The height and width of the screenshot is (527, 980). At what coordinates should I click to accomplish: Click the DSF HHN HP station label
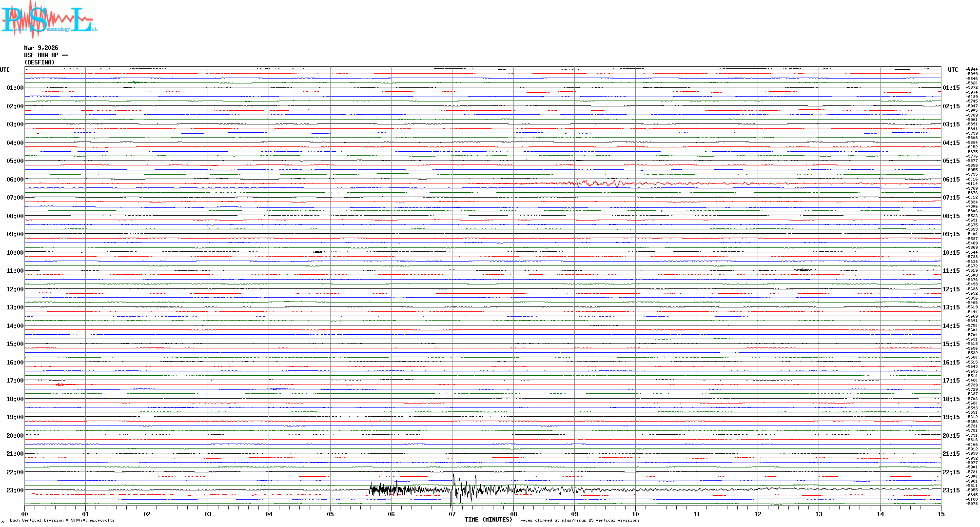pos(46,55)
